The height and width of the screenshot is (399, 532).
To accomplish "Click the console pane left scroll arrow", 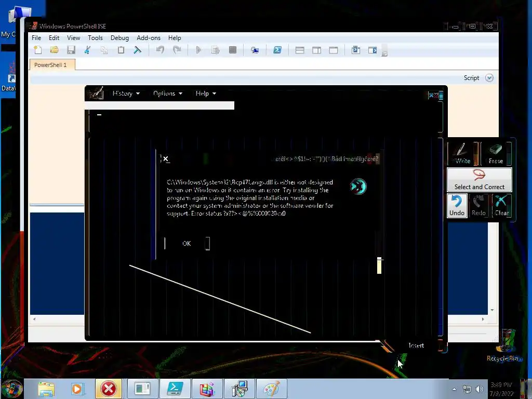I will (34, 319).
